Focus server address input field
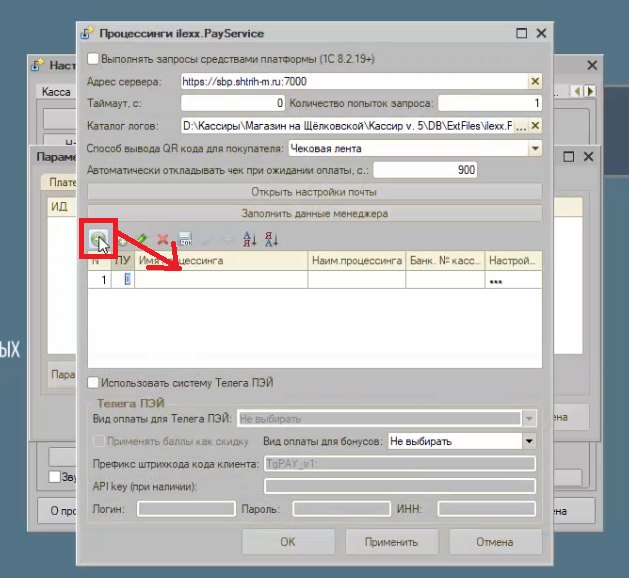 (355, 81)
